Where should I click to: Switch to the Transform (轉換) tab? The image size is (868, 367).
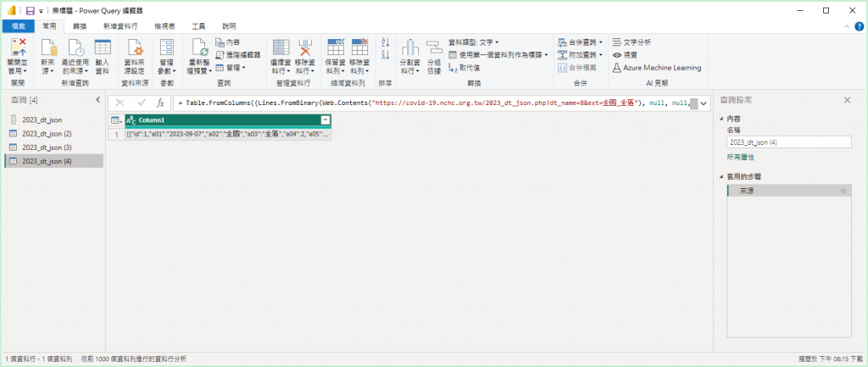[80, 26]
